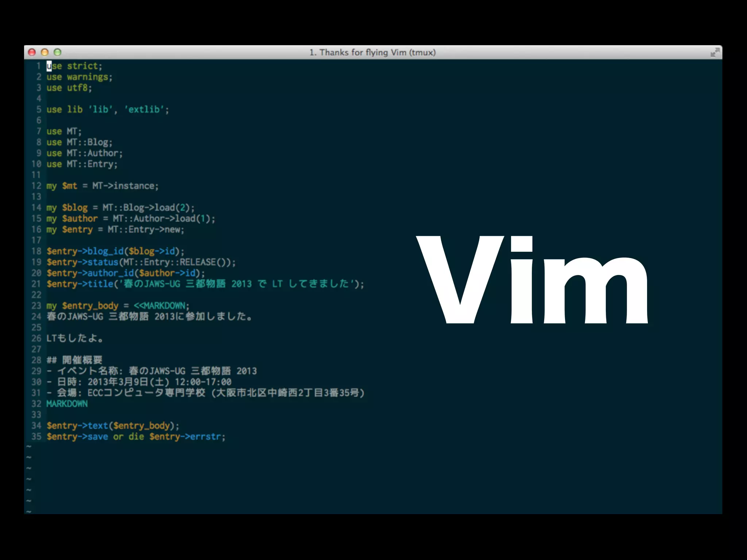The height and width of the screenshot is (560, 747).
Task: Click the line 'use MT::Entry;'
Action: point(82,164)
